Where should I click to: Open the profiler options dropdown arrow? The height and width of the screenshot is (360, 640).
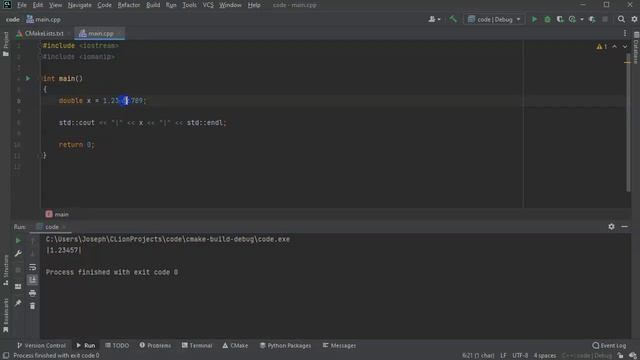[582, 19]
